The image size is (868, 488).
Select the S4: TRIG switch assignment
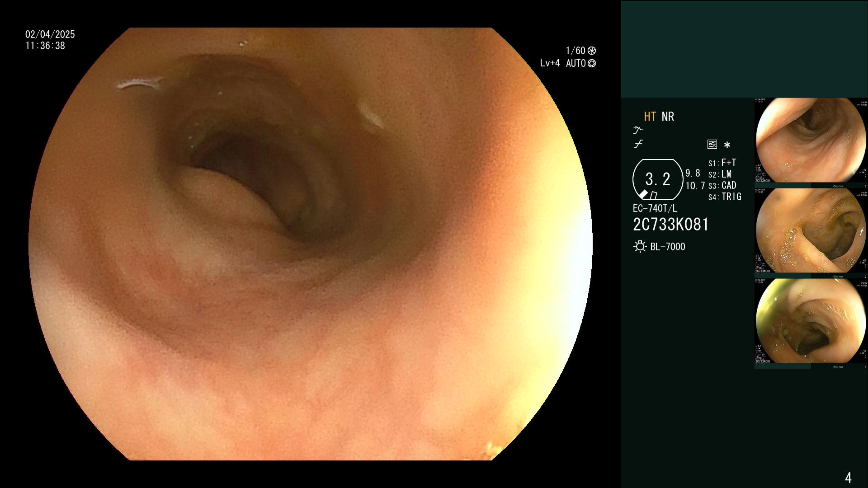(x=725, y=197)
